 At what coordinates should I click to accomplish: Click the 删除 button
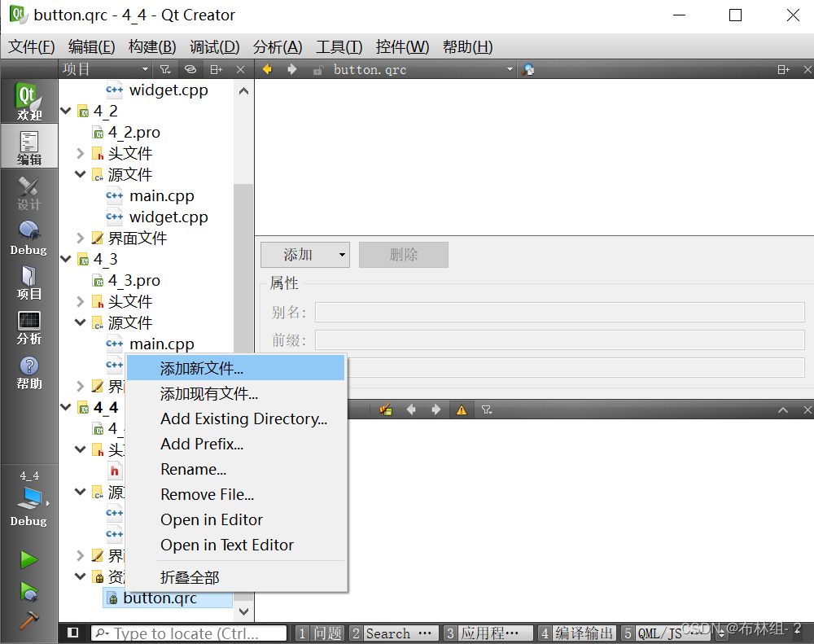coord(403,255)
